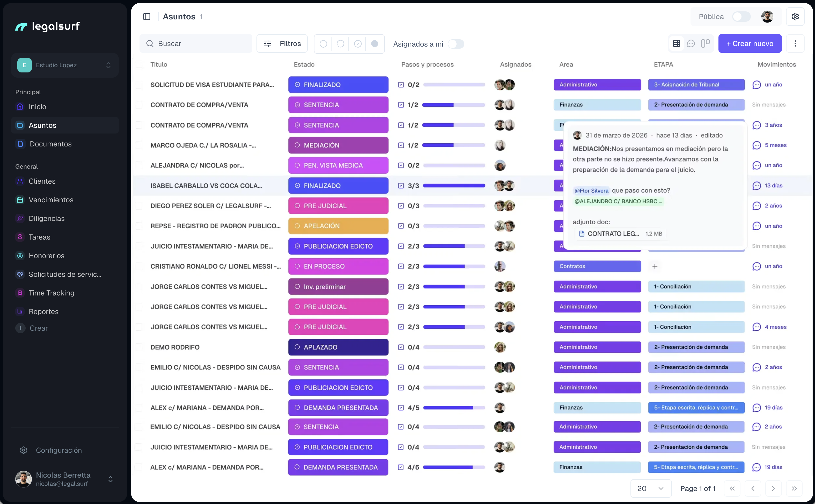Viewport: 815px width, 504px height.
Task: Select checkbox for SOLICITUD DE VISA row
Action: (139, 85)
